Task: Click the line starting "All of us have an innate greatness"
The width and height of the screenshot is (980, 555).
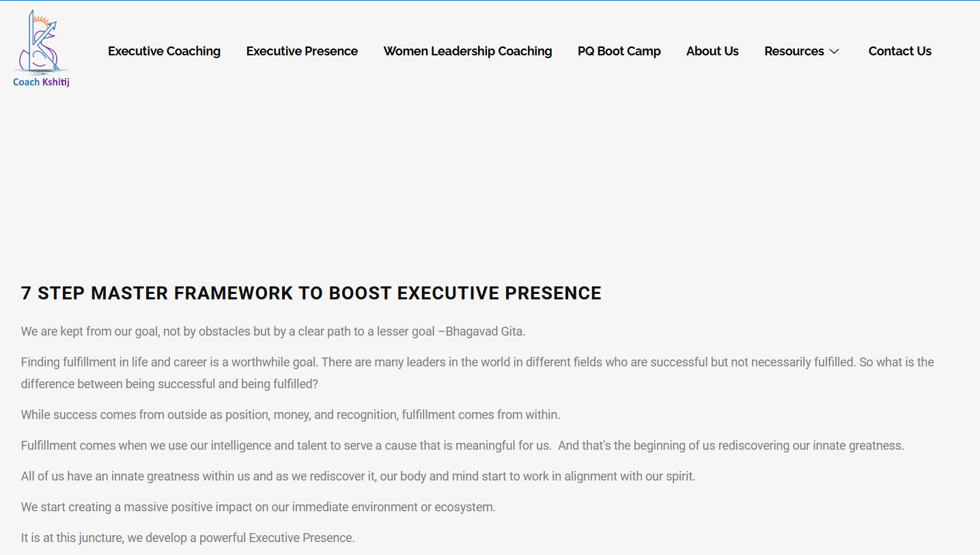Action: [x=358, y=476]
